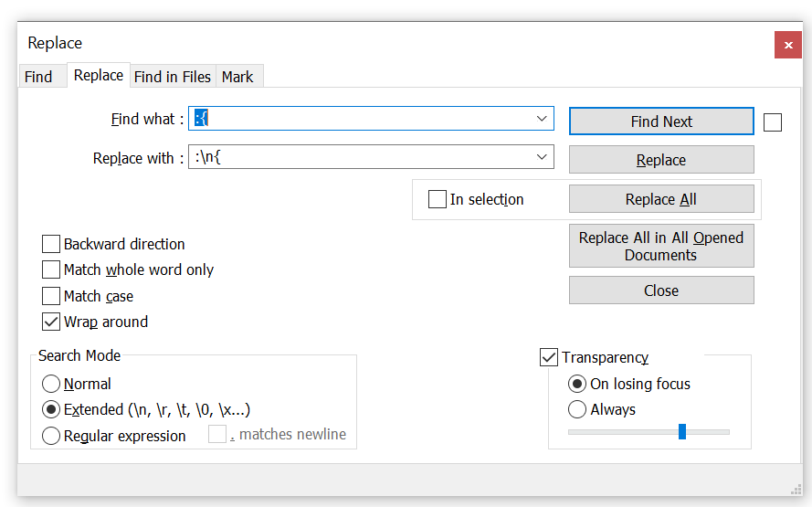The width and height of the screenshot is (812, 507).
Task: Switch to the Mark tab
Action: [x=237, y=77]
